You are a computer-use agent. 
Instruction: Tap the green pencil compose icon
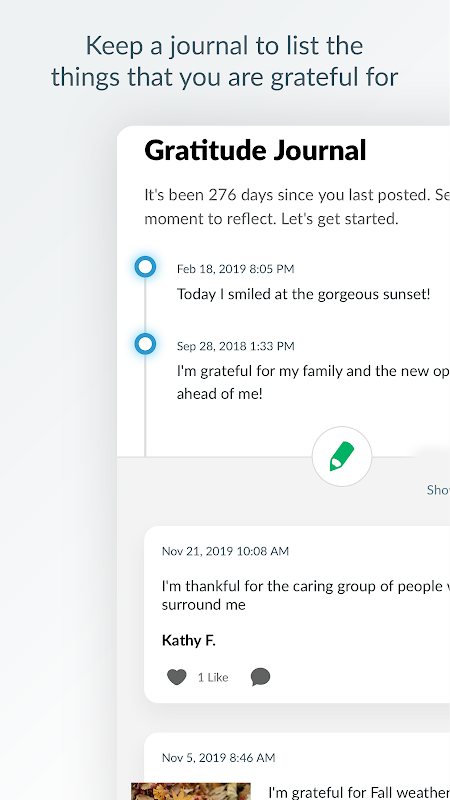tap(342, 457)
